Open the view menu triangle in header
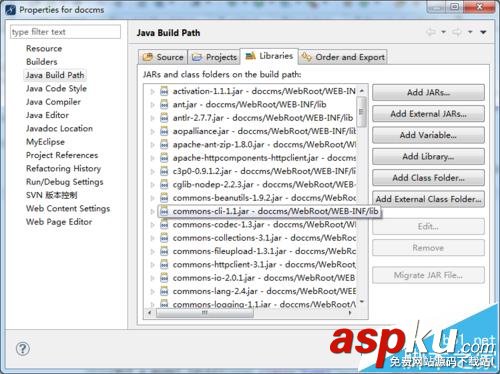 click(483, 32)
